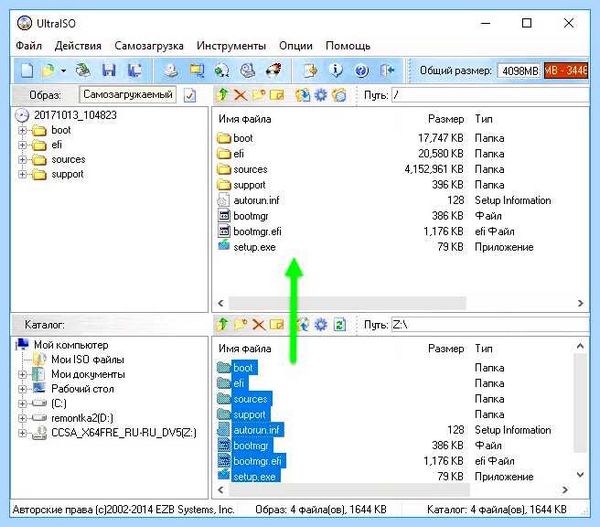This screenshot has width=600, height=527.
Task: Click the Convert icon with green arrows
Action: point(222,70)
